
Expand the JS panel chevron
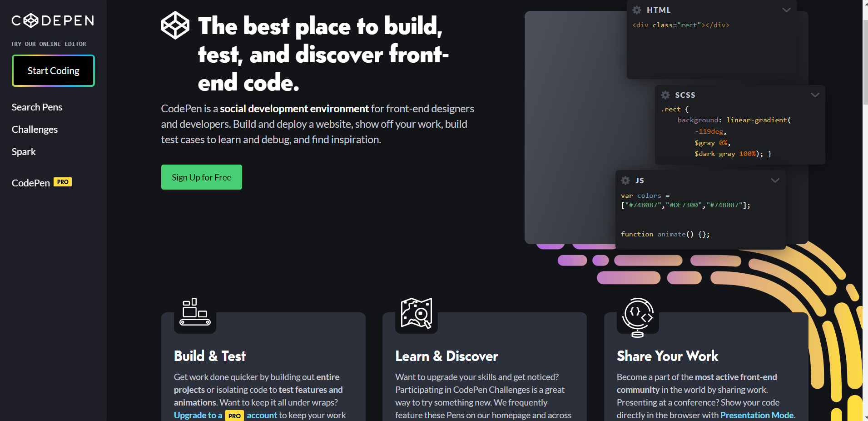tap(775, 180)
